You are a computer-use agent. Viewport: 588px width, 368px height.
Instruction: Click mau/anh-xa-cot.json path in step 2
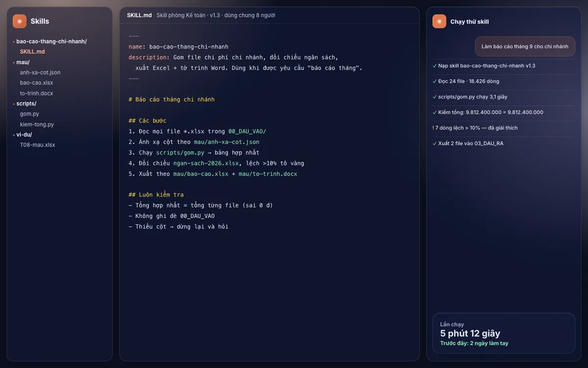pos(226,142)
